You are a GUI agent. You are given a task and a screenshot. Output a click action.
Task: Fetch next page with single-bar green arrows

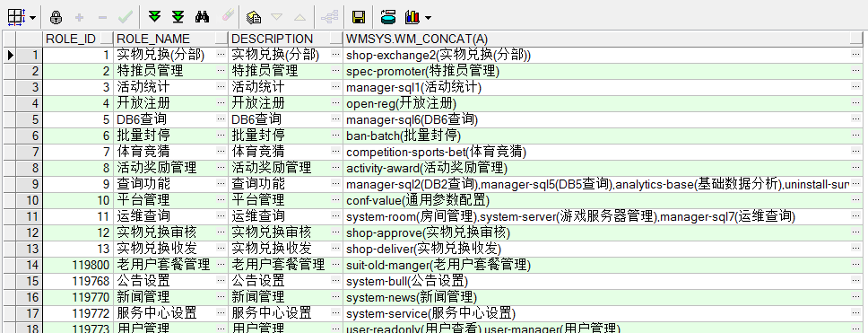point(154,18)
